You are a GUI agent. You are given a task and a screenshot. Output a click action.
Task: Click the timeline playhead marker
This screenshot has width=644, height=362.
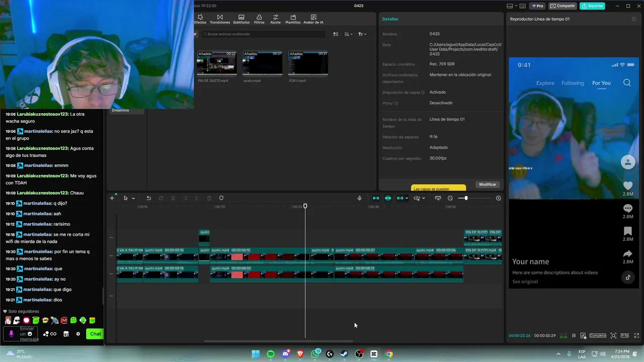click(305, 206)
